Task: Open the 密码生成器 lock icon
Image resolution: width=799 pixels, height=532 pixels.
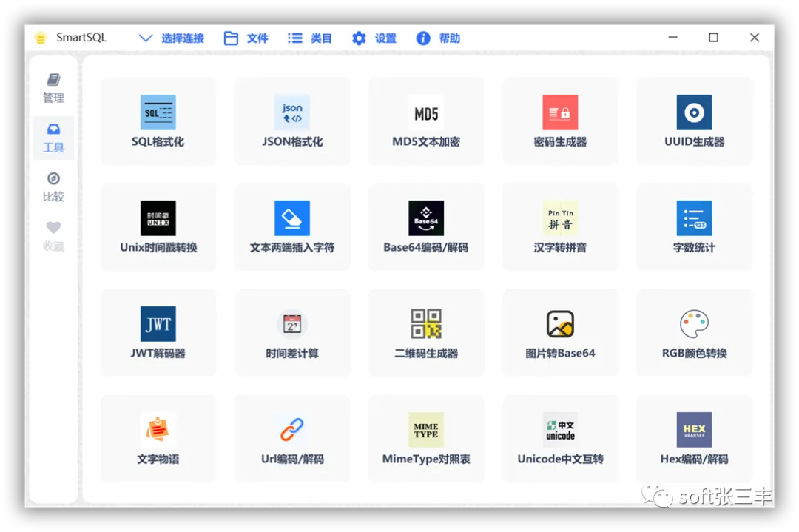Action: tap(560, 112)
